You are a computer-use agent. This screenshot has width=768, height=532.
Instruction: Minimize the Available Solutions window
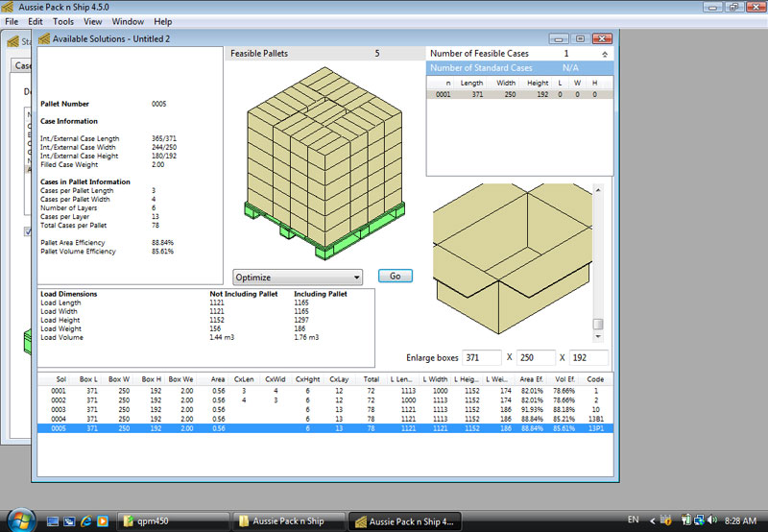(559, 38)
